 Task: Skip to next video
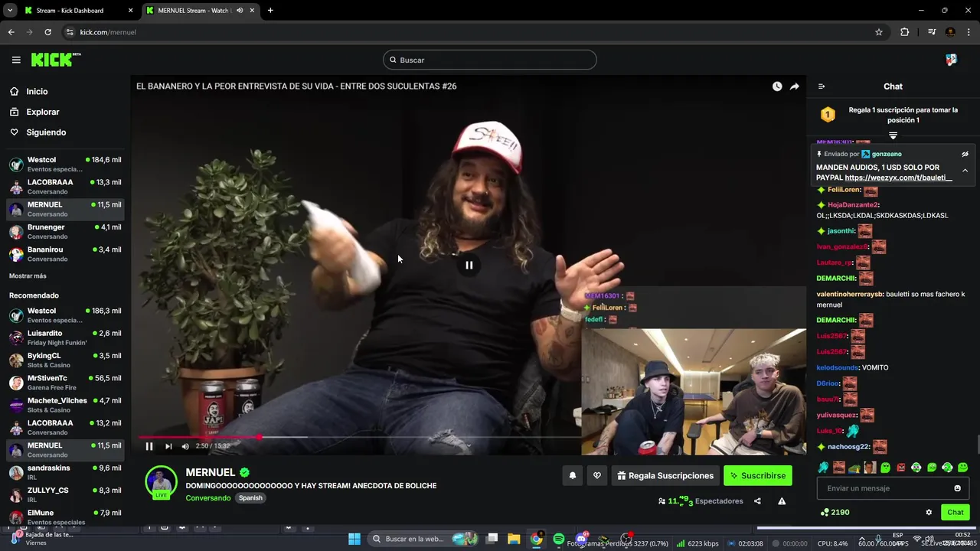click(x=168, y=446)
